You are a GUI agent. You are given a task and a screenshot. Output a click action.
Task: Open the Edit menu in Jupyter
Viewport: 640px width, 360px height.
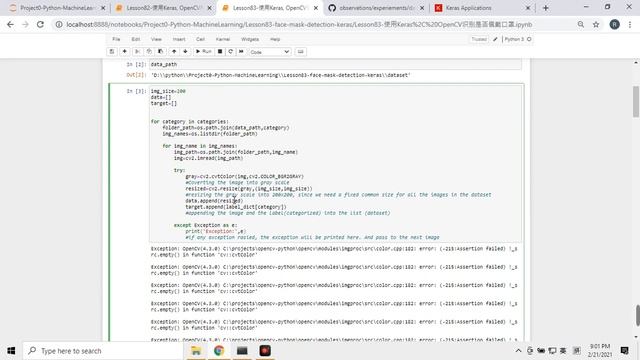click(x=136, y=39)
